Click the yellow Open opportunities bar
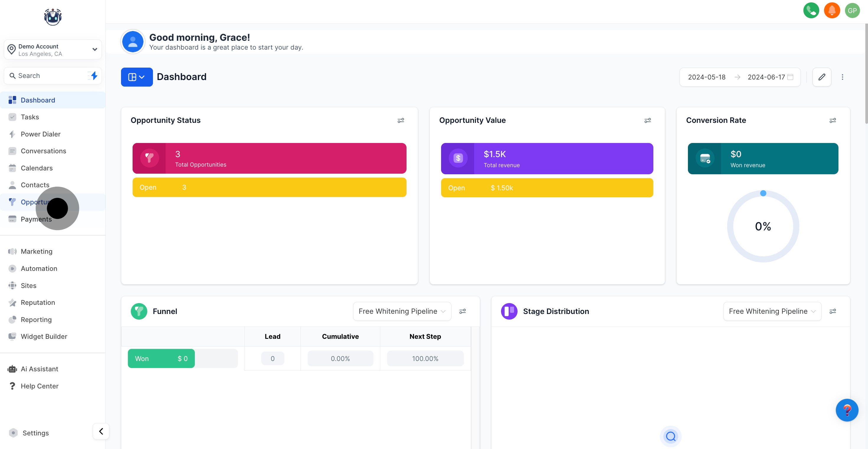 (x=269, y=187)
